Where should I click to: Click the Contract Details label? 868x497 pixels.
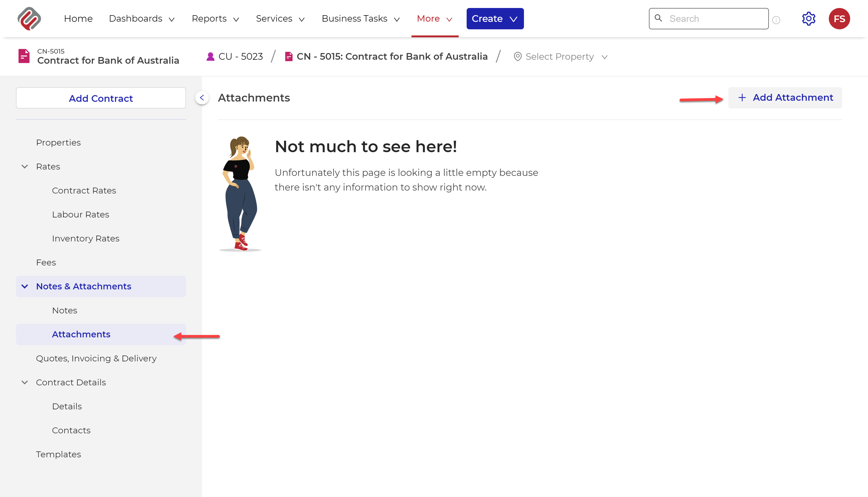tap(71, 382)
